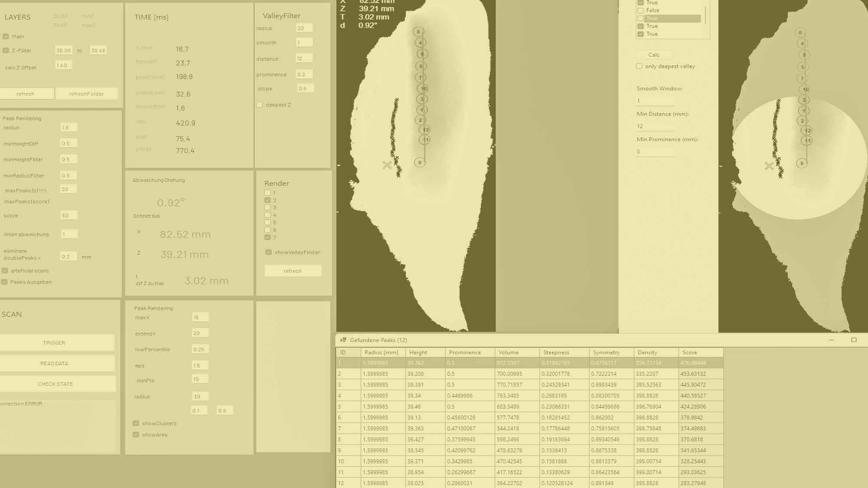Select peak marker 12 in right scan view
The image size is (868, 488).
pos(808,131)
